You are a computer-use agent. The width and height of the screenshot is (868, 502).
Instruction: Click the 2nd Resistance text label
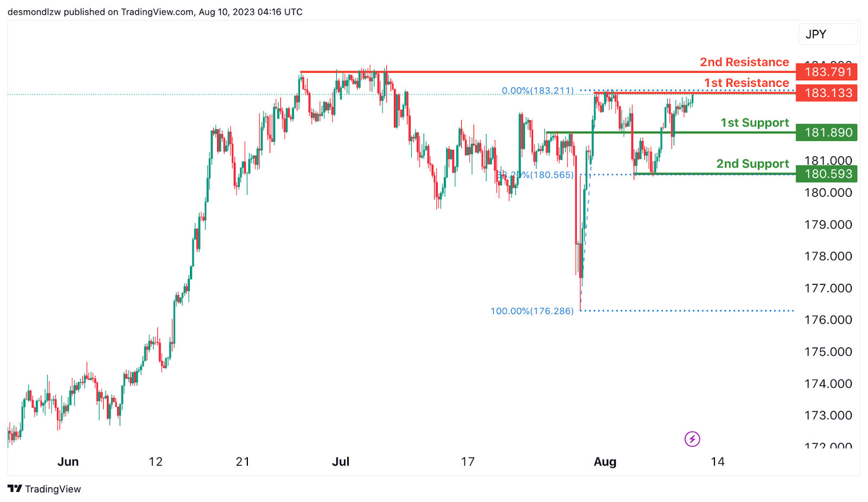point(744,62)
